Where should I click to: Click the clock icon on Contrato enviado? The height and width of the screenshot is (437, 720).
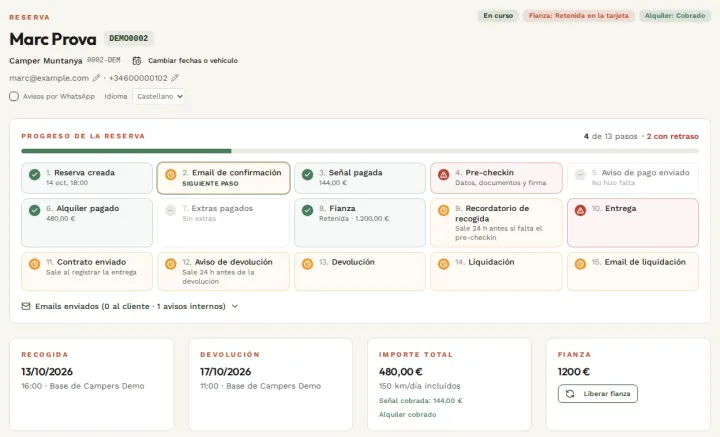[34, 264]
